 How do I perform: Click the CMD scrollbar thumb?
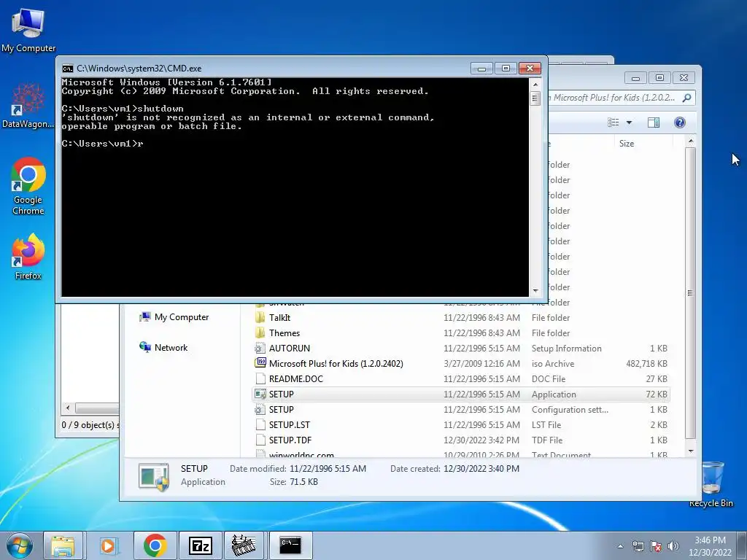coord(535,98)
